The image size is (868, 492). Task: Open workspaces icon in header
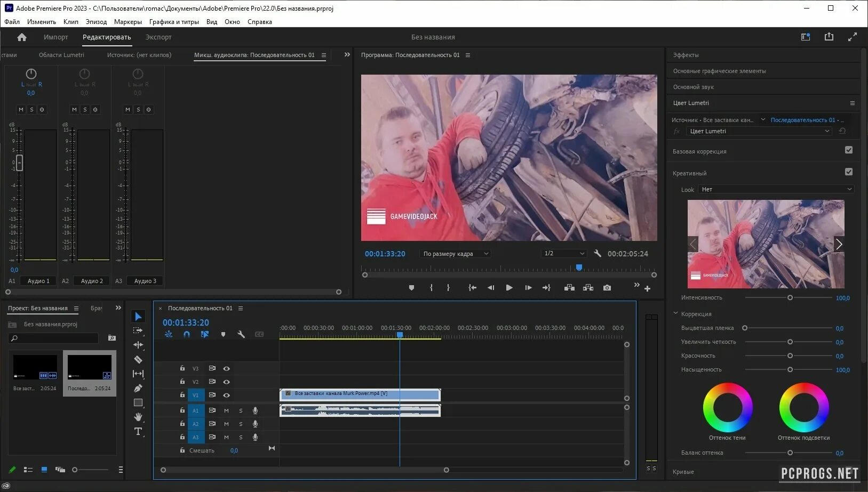806,37
